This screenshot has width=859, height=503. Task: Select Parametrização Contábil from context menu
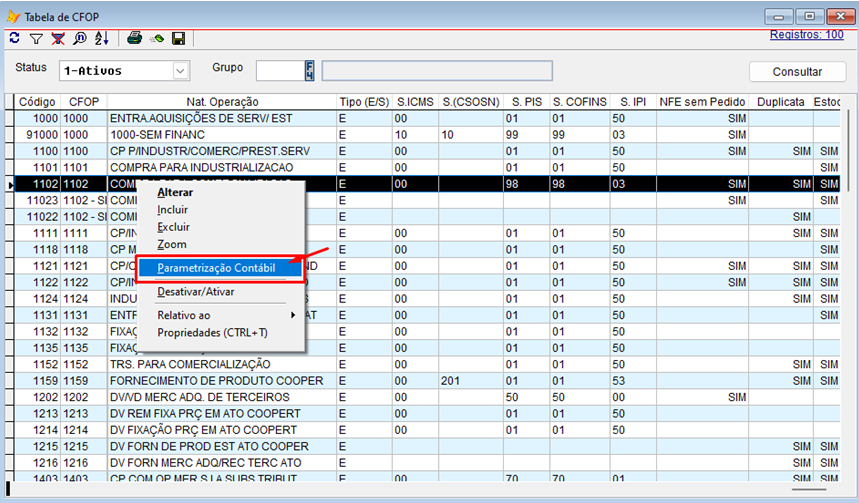click(x=215, y=268)
